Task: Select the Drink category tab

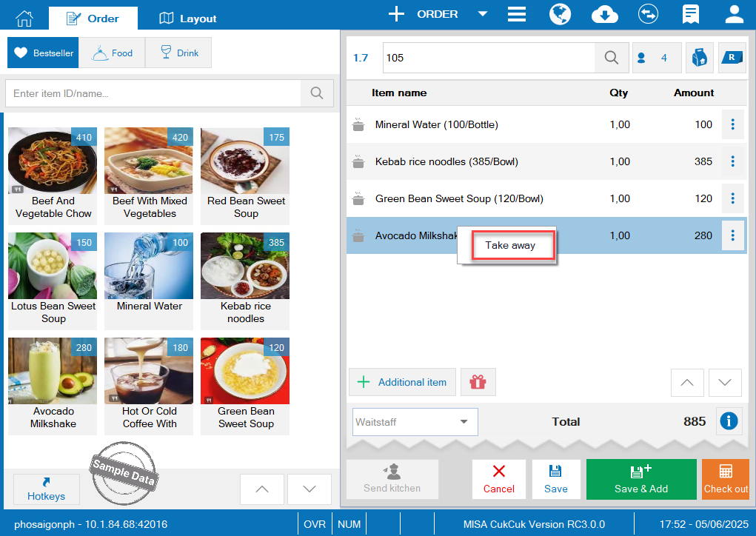Action: click(178, 53)
